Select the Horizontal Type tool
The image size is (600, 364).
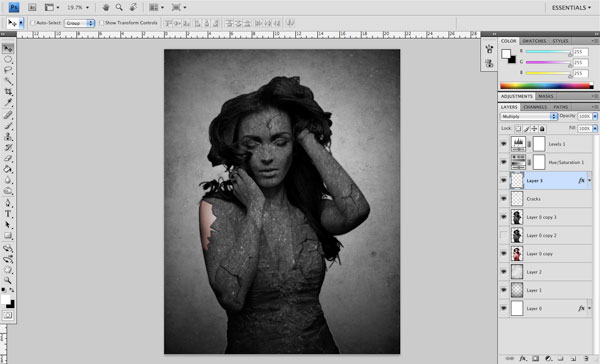[8, 214]
